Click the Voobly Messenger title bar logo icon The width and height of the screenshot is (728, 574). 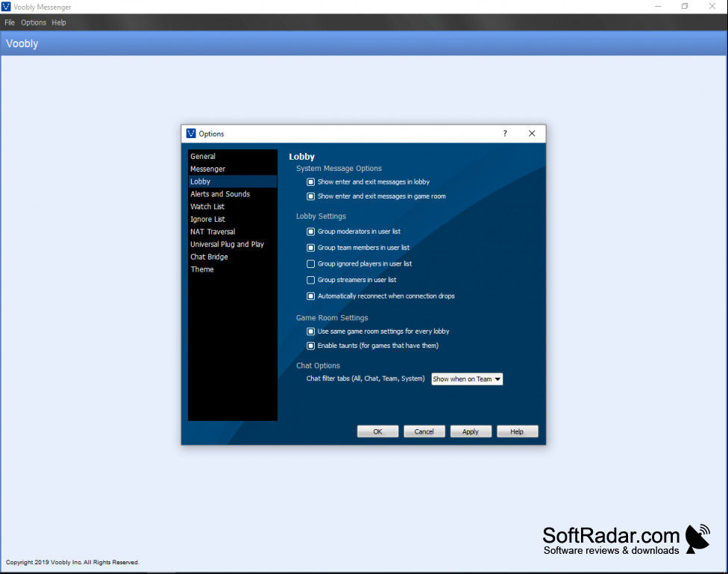tap(6, 7)
